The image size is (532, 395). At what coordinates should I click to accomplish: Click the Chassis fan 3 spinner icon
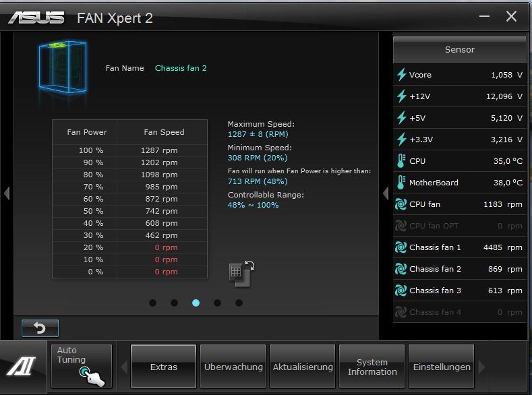point(401,291)
